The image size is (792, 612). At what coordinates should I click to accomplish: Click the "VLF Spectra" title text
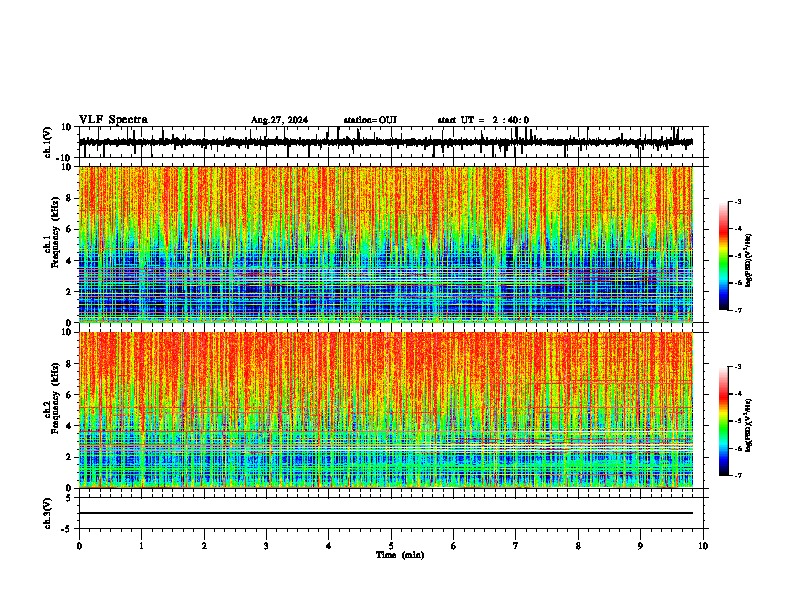click(x=113, y=120)
